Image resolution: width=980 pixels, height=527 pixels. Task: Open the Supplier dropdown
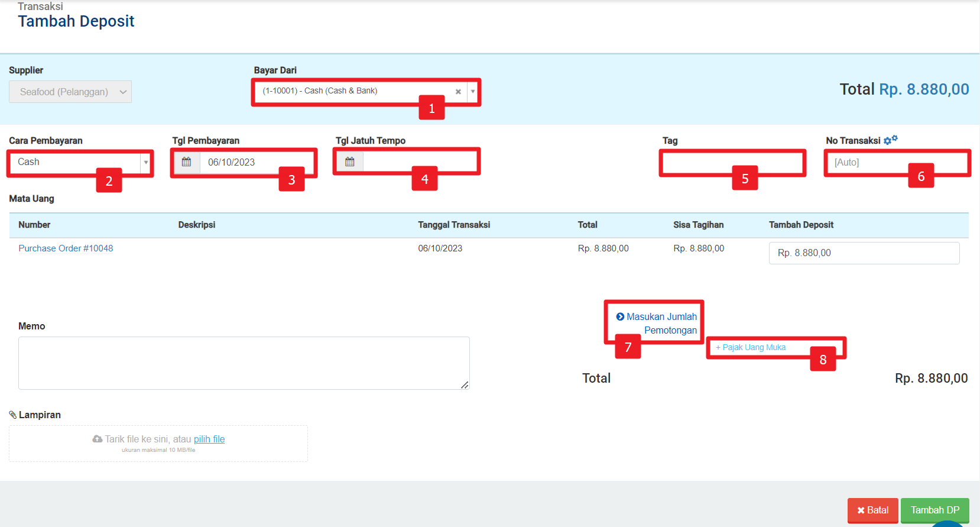click(70, 92)
